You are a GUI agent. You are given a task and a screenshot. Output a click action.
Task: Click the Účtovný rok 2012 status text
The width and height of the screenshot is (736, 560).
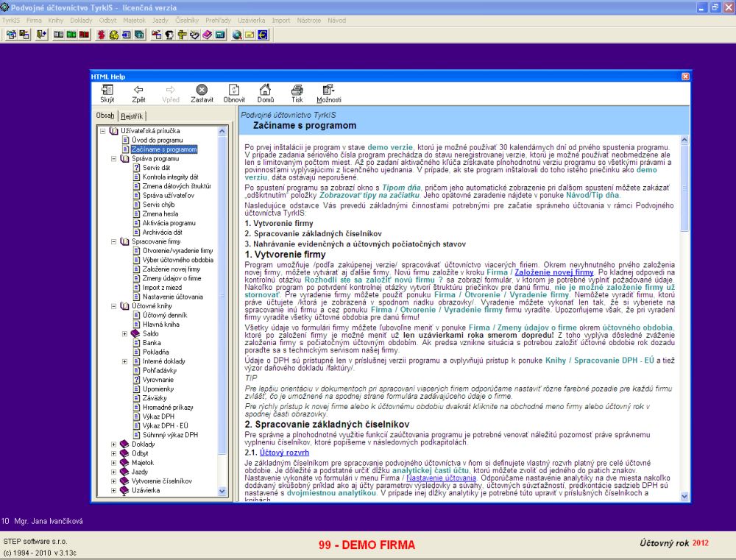coord(674,543)
